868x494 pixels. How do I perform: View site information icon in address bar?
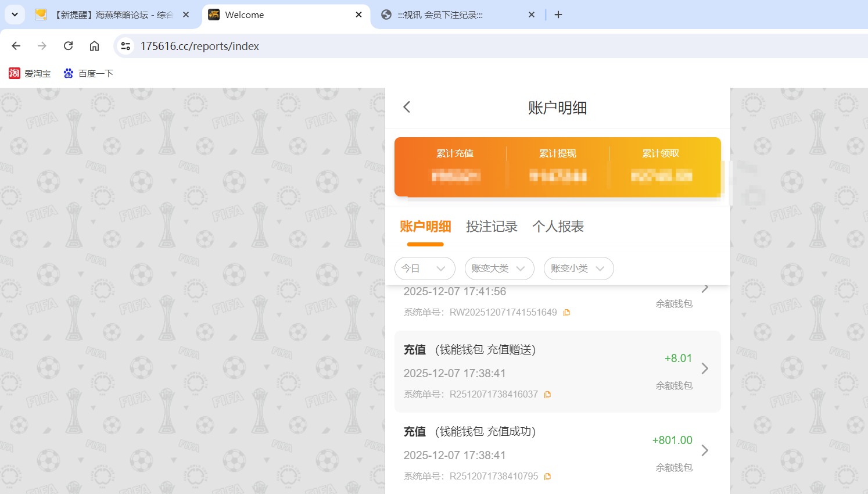pyautogui.click(x=125, y=46)
